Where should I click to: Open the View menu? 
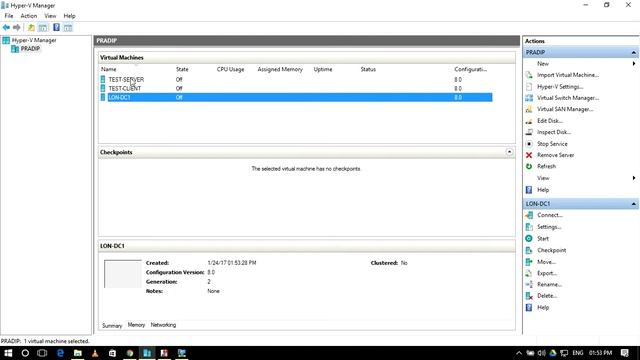coord(50,16)
